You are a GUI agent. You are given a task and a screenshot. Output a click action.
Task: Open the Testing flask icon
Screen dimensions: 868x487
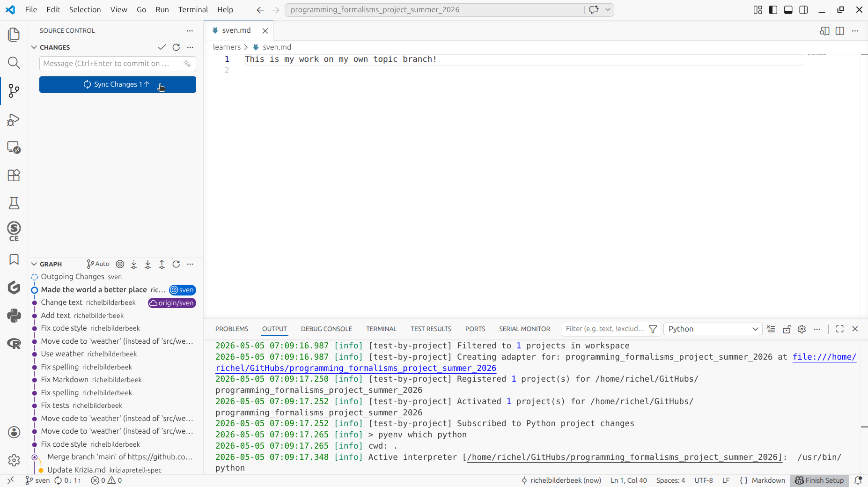click(x=14, y=203)
